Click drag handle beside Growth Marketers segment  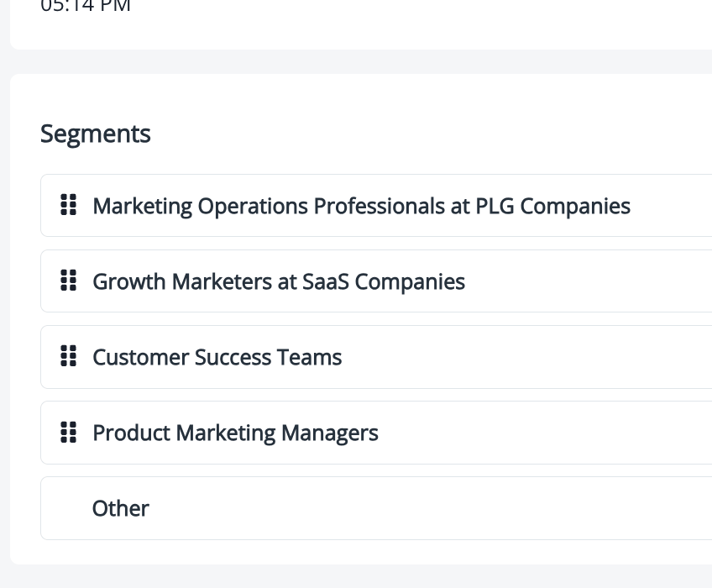(69, 281)
